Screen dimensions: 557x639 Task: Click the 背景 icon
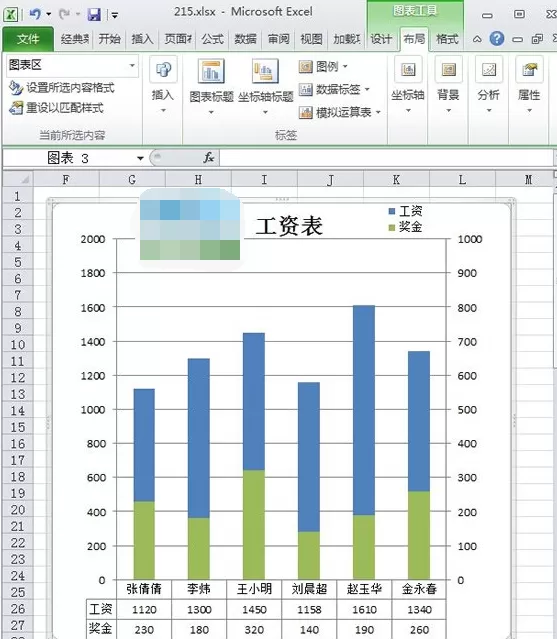[x=449, y=70]
